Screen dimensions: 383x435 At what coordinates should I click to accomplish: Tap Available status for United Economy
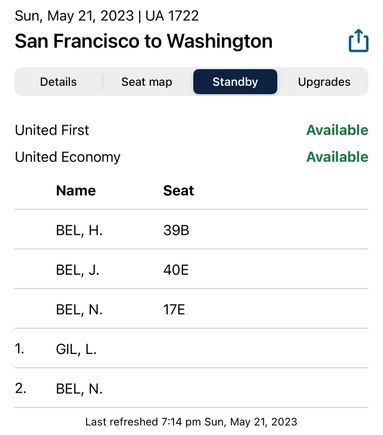point(337,157)
